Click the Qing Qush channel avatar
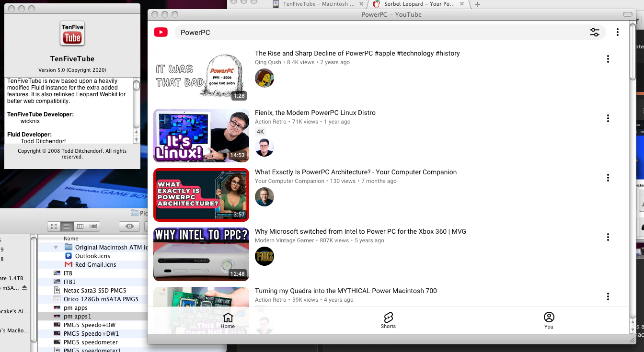 (264, 78)
